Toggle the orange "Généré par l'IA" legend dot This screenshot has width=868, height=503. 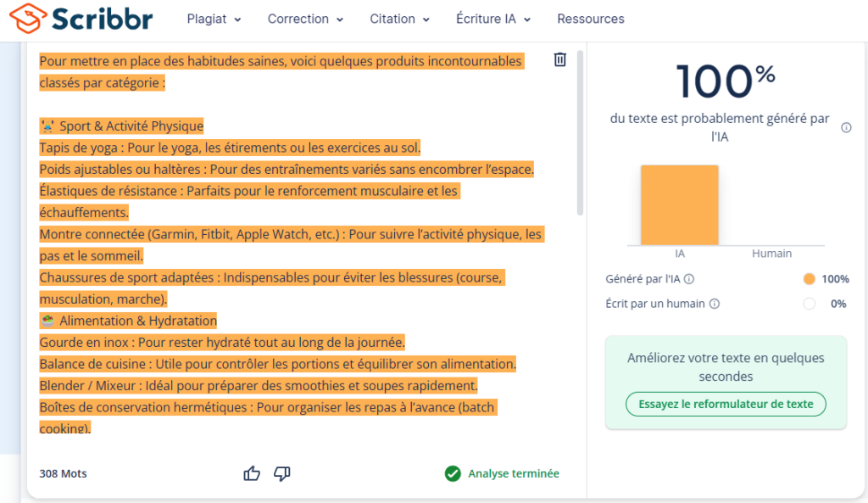809,279
